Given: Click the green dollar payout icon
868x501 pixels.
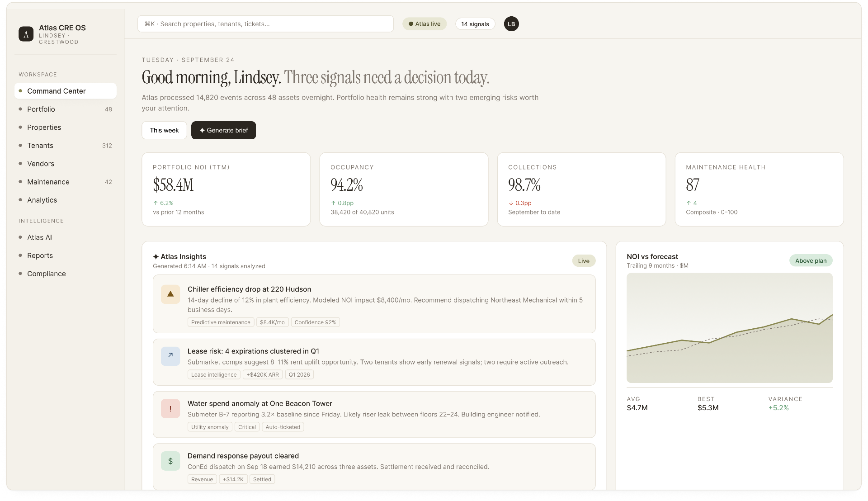Looking at the screenshot, I should pos(170,461).
